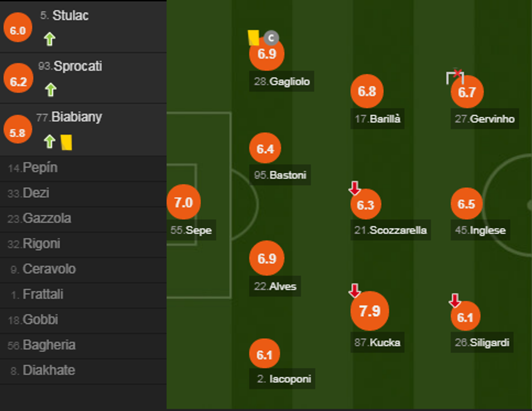This screenshot has width=532, height=411.
Task: Open Barillà's player name link
Action: coord(385,119)
